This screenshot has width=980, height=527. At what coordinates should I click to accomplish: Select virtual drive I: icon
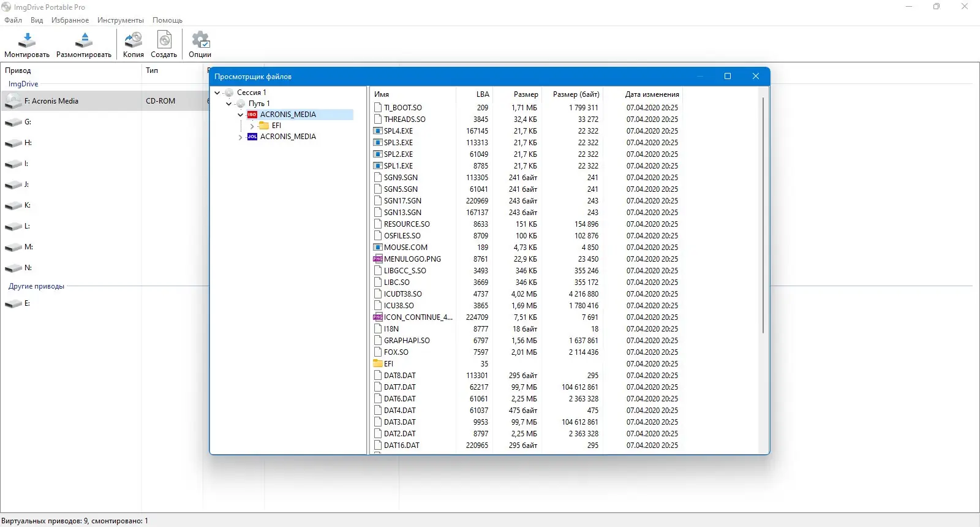click(13, 164)
